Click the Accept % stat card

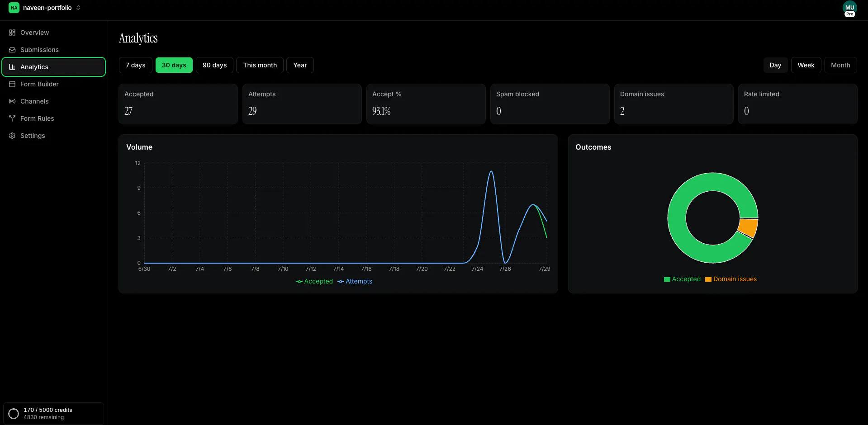coord(426,104)
